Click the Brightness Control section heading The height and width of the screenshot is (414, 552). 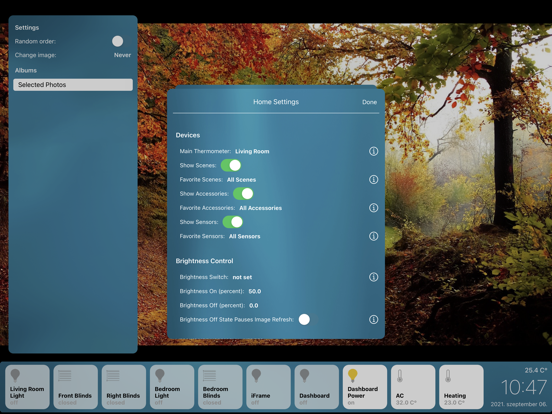point(204,261)
